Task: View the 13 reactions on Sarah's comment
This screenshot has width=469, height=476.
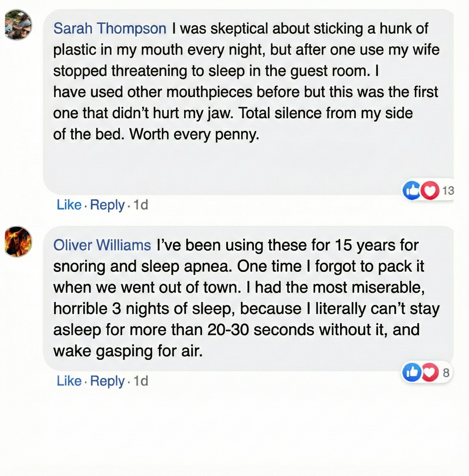Action: coord(448,191)
